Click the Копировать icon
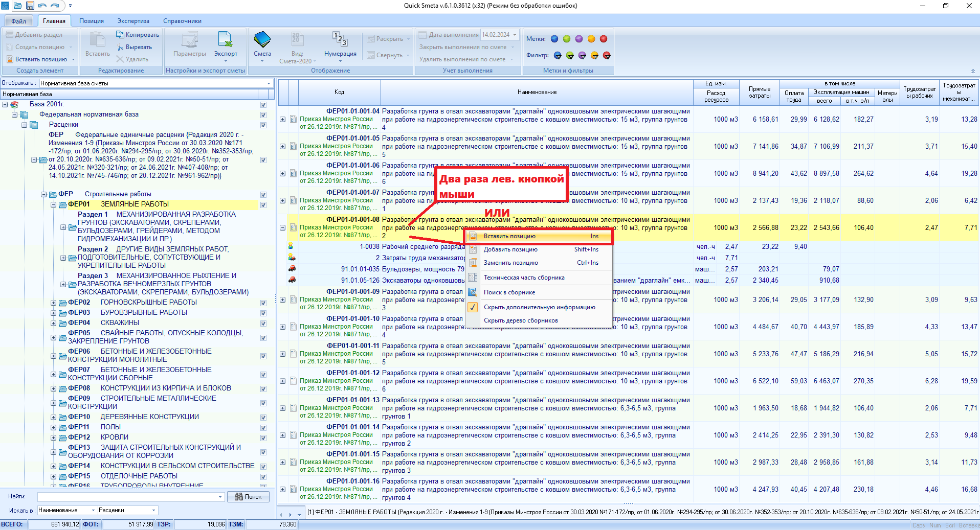Screen dimensions: 980x530 [120, 35]
